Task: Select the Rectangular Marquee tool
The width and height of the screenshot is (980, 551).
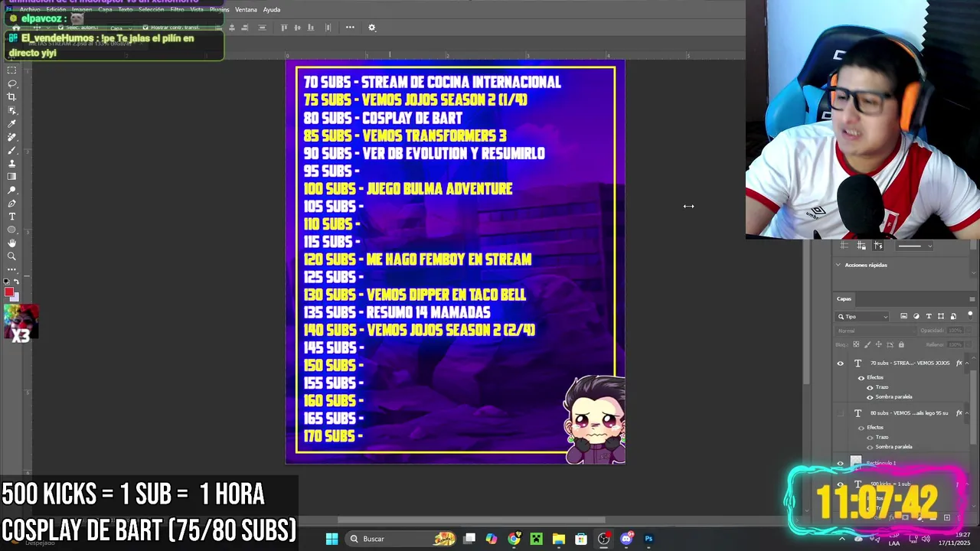Action: [11, 70]
